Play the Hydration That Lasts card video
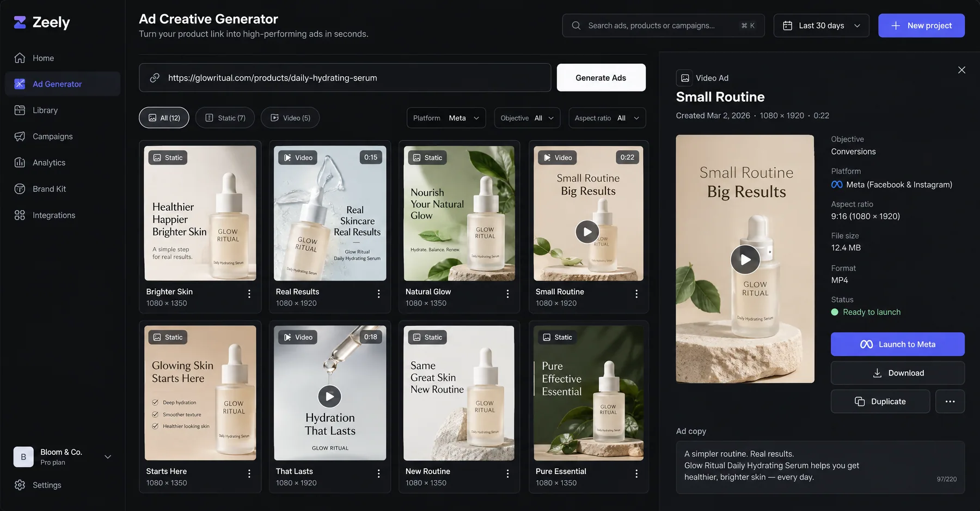The height and width of the screenshot is (511, 980). (329, 397)
